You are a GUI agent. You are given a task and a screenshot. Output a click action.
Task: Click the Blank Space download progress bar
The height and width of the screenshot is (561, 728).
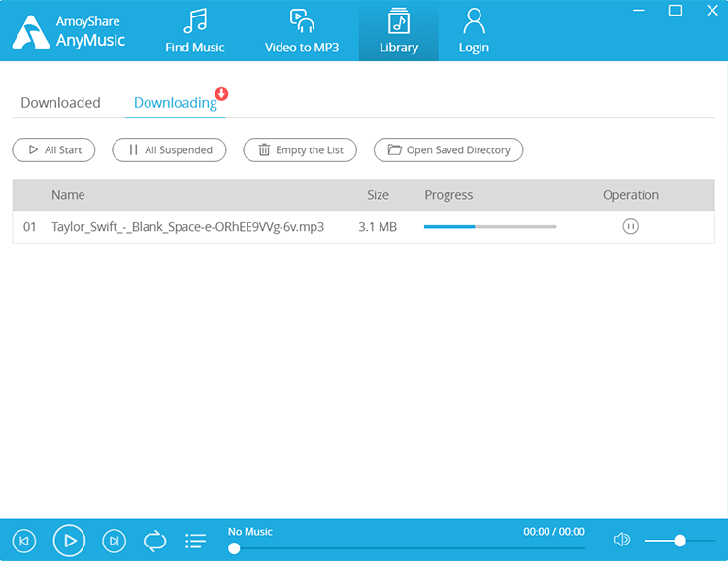(x=490, y=226)
